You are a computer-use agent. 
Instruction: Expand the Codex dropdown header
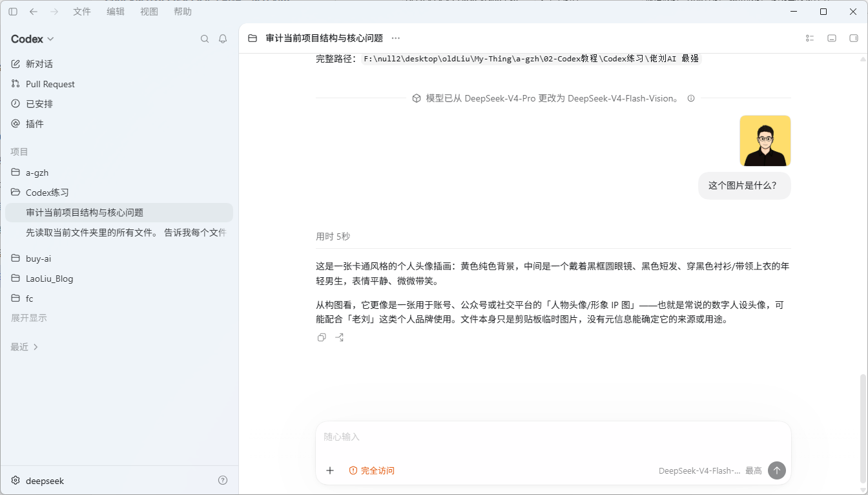pos(32,39)
